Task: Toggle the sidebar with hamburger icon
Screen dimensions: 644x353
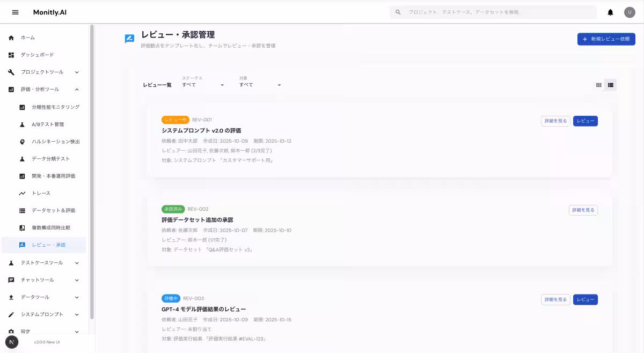Action: click(x=15, y=12)
